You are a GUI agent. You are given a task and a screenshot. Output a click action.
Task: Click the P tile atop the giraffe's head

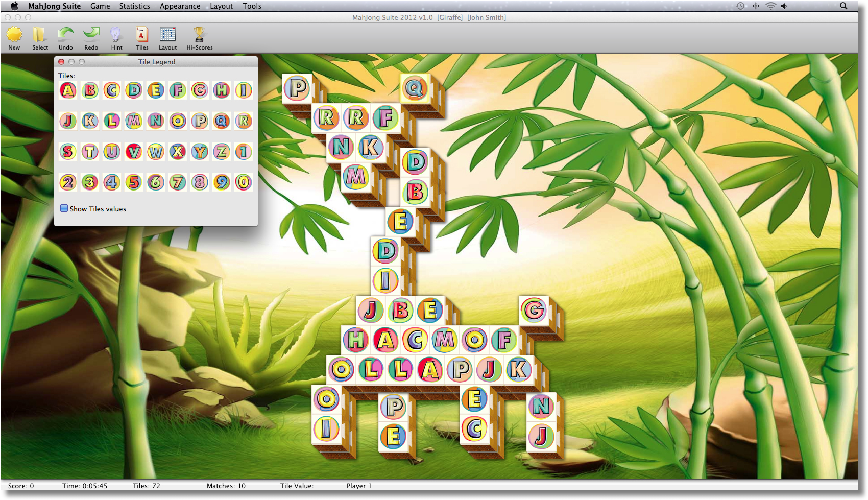297,88
